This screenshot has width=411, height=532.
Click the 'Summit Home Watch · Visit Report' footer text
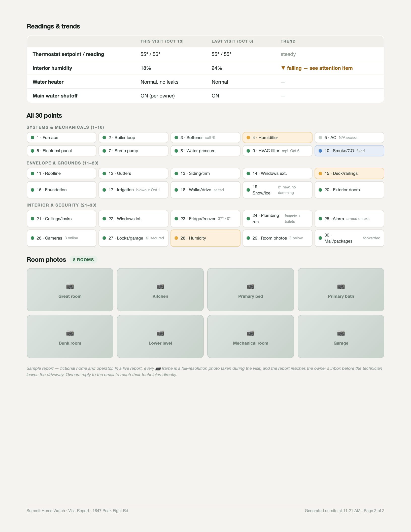click(58, 511)
